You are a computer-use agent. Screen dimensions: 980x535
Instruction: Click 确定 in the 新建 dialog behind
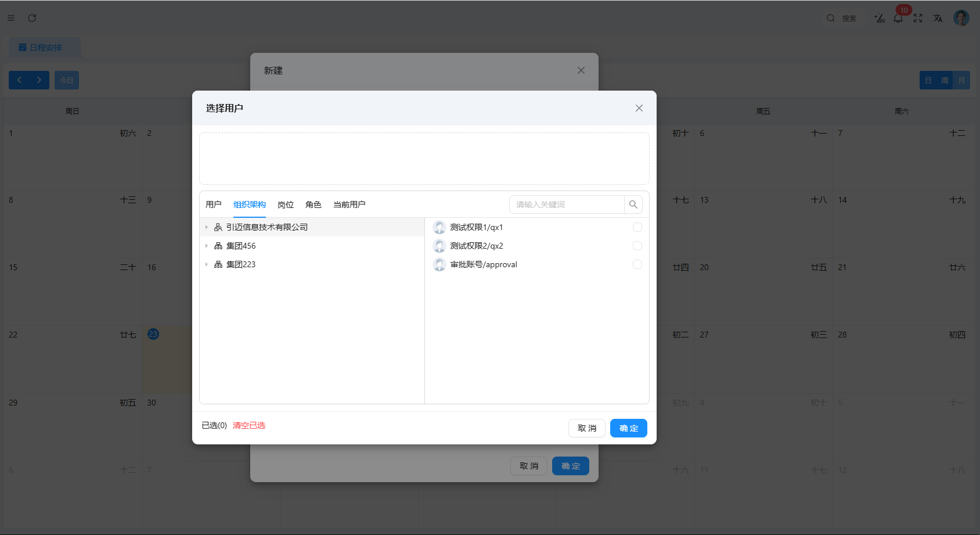coord(571,466)
